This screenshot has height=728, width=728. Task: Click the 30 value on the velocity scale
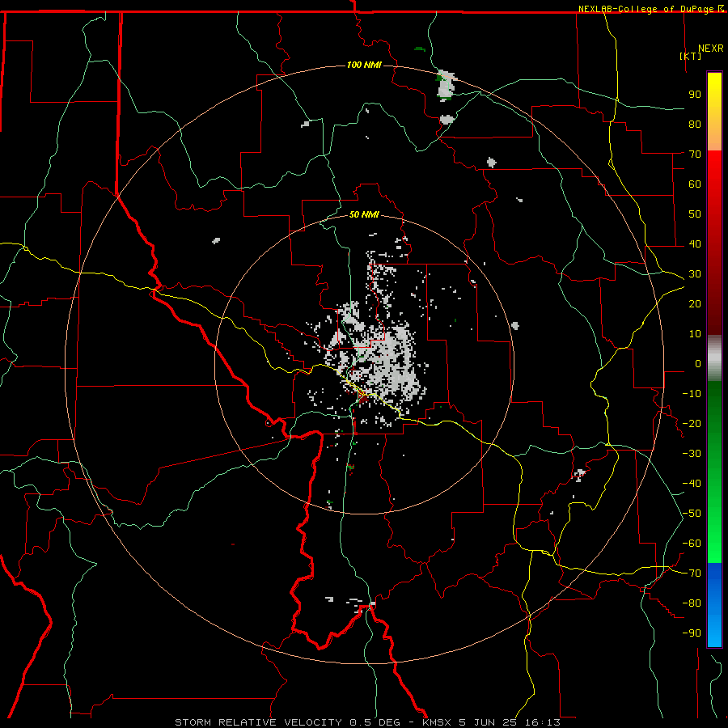click(x=695, y=274)
